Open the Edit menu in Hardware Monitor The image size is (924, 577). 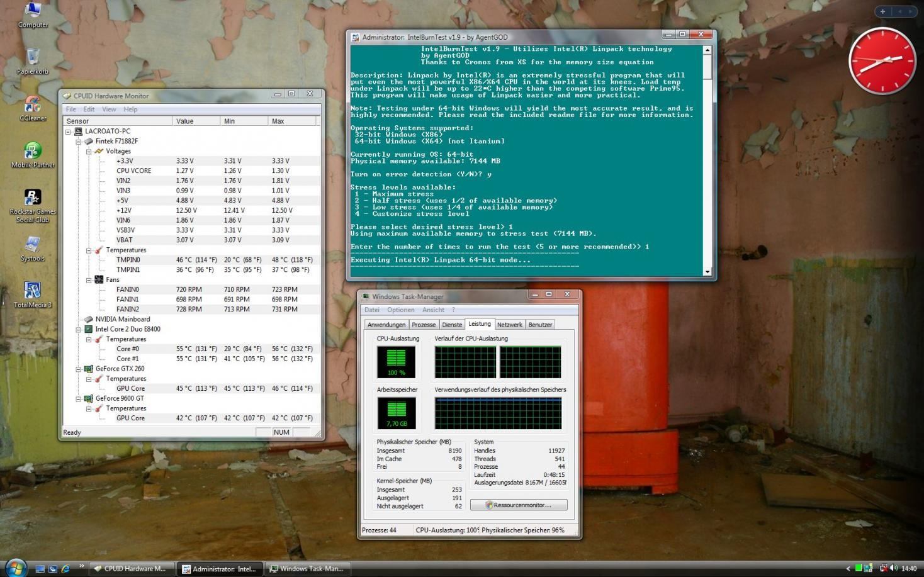tap(89, 109)
